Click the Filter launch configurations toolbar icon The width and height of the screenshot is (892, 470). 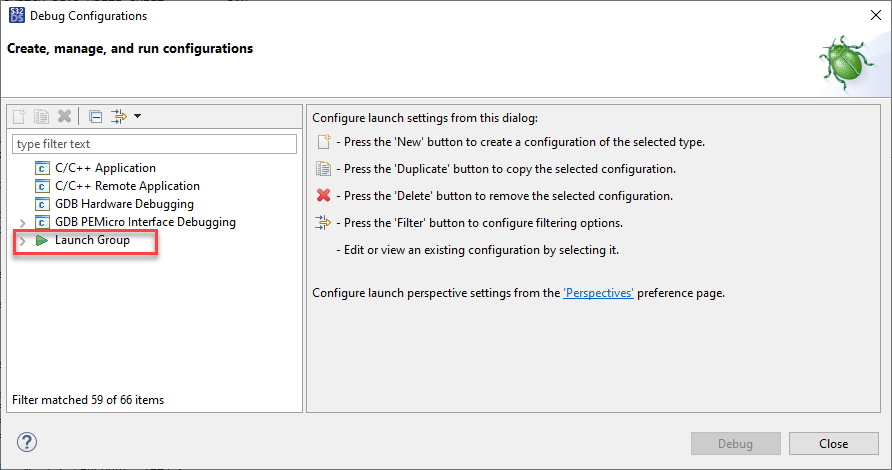coord(119,116)
